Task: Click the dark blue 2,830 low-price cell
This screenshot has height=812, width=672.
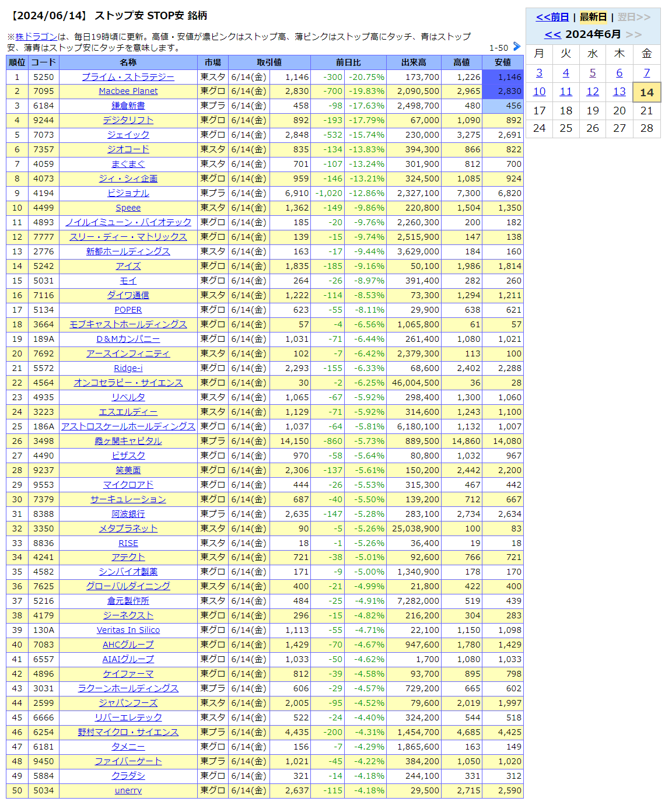Action: coord(503,92)
